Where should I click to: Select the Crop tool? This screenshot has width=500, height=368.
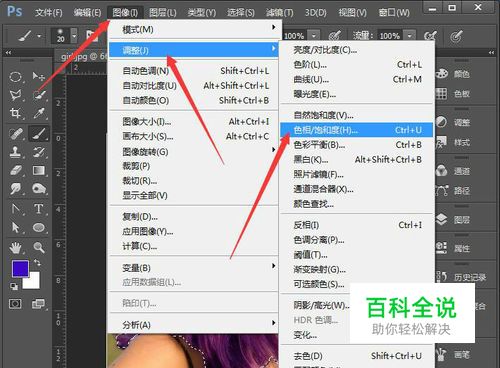[x=15, y=113]
